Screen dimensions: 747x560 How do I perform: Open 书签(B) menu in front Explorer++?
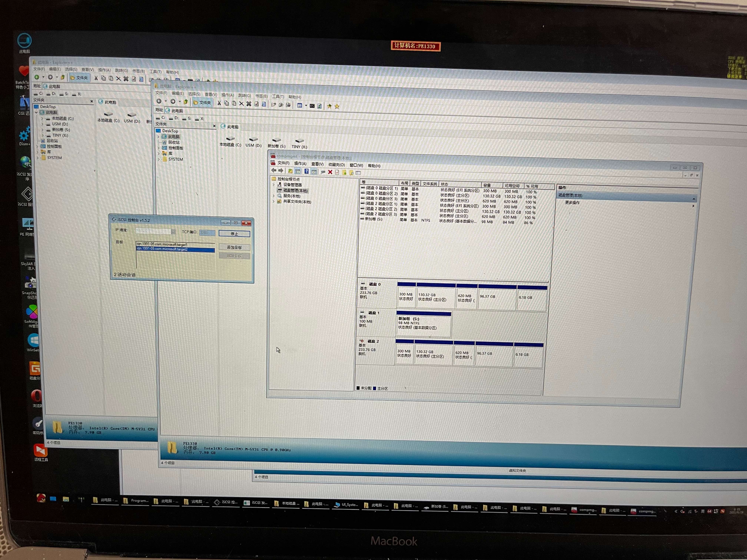[261, 96]
